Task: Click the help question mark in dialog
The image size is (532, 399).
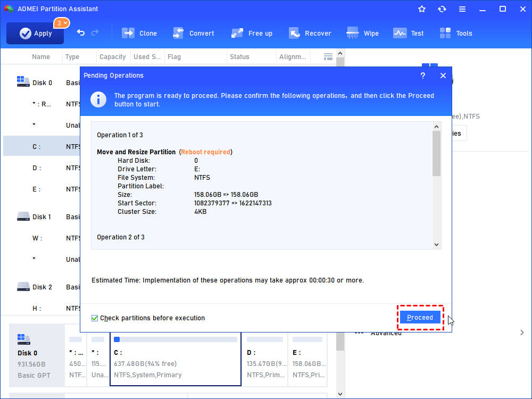Action: (423, 76)
